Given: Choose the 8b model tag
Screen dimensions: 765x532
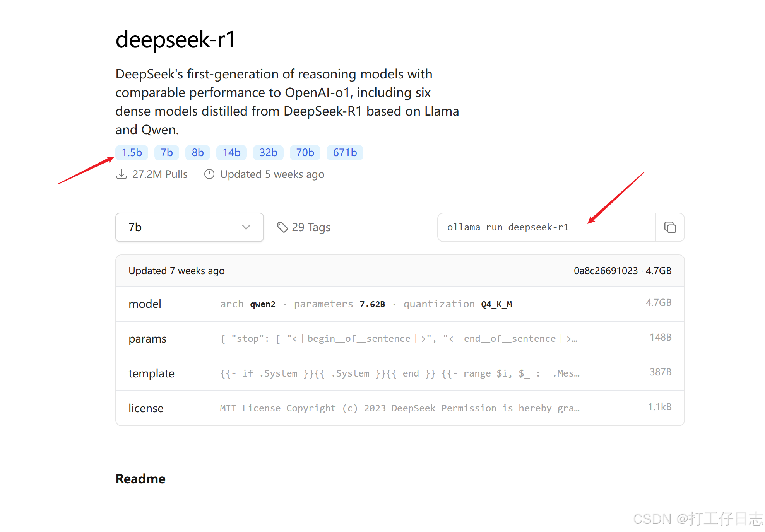Looking at the screenshot, I should [197, 153].
